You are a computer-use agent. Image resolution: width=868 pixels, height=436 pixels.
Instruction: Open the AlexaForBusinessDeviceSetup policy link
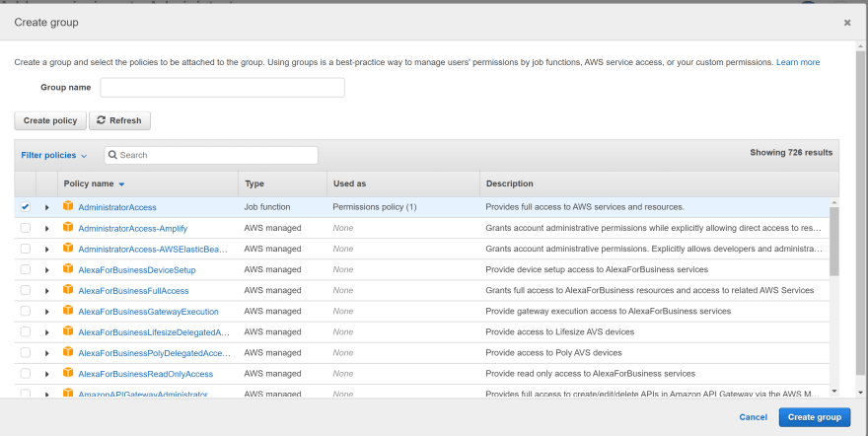point(137,270)
